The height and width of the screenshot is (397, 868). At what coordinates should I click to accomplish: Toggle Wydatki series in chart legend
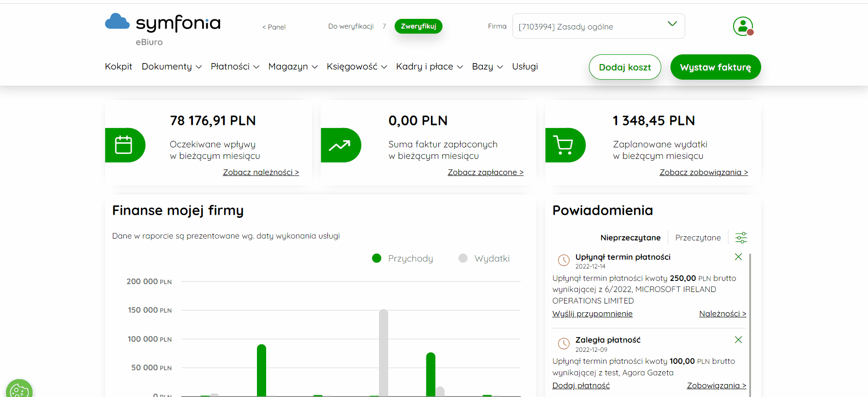click(484, 258)
